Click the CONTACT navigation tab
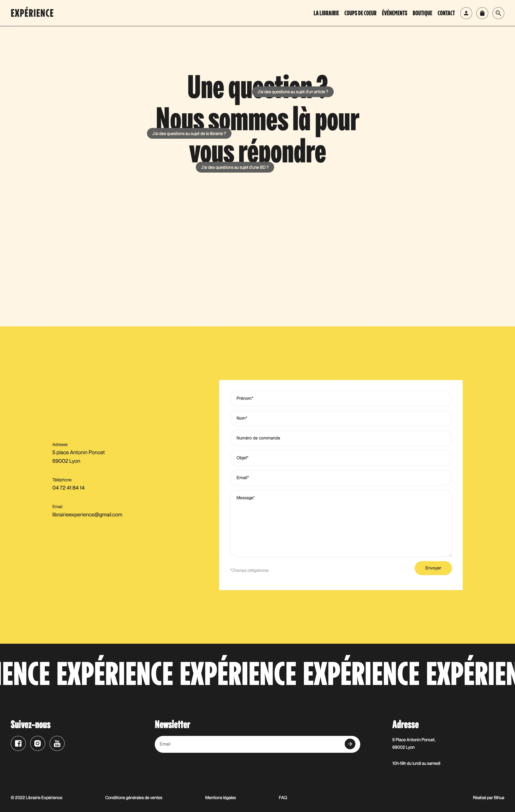Viewport: 515px width, 812px height. [446, 12]
